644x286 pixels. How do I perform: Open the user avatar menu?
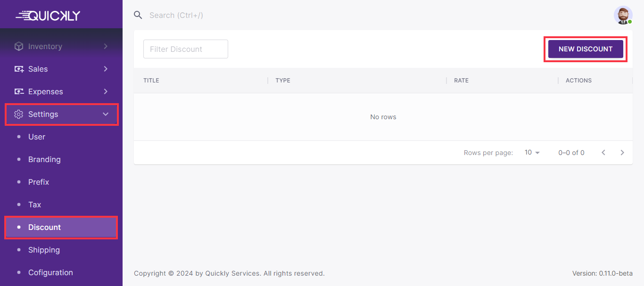[623, 15]
